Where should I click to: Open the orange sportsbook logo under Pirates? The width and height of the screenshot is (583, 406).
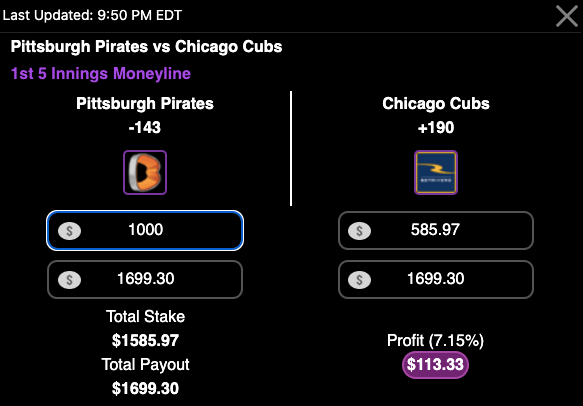coord(145,173)
